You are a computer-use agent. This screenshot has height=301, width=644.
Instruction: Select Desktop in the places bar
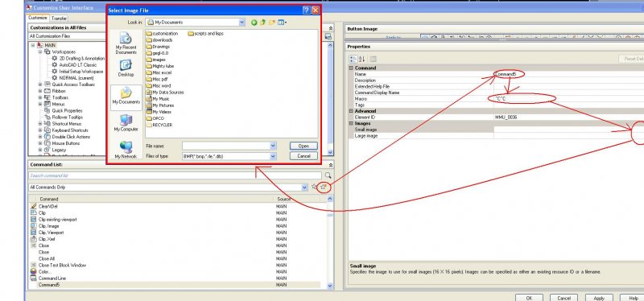click(126, 68)
